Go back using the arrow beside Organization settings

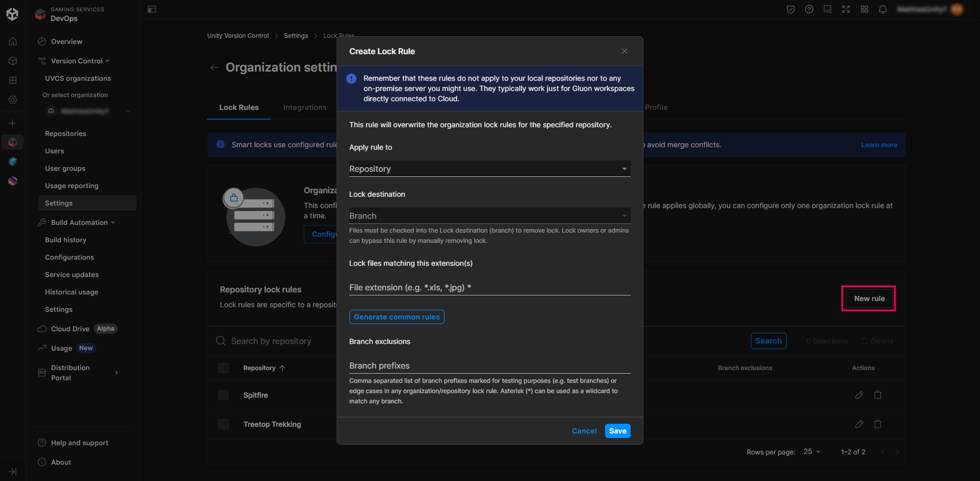[x=214, y=67]
